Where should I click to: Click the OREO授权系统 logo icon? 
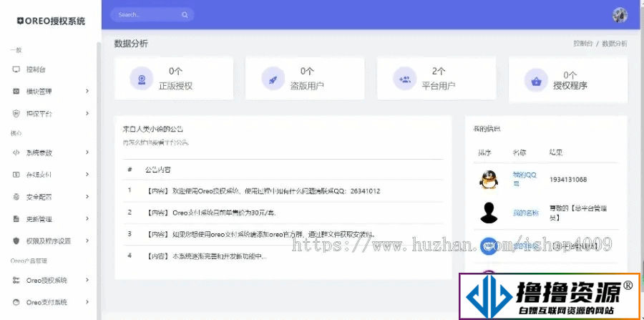pyautogui.click(x=20, y=21)
